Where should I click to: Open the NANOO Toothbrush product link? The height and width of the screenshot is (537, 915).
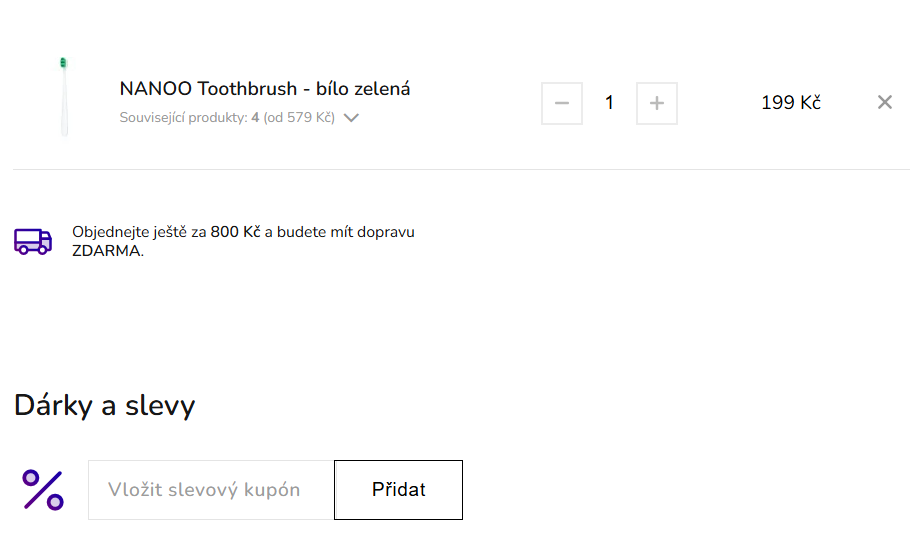[264, 89]
